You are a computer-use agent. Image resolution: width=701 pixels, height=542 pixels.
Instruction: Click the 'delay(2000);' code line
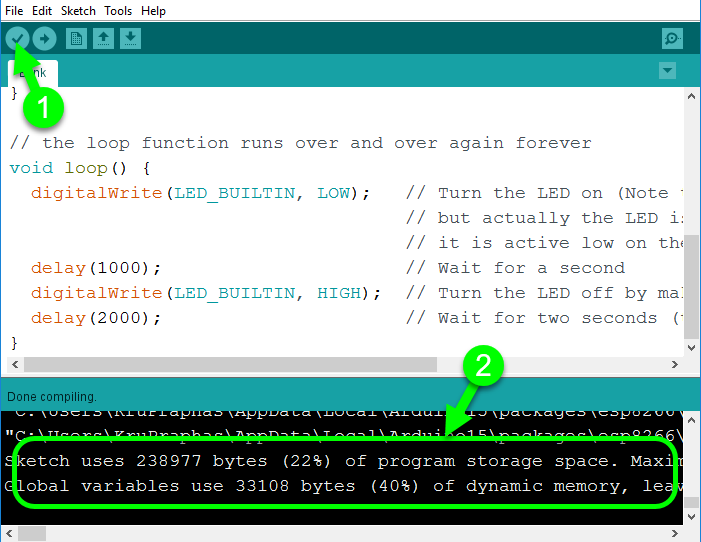[96, 318]
